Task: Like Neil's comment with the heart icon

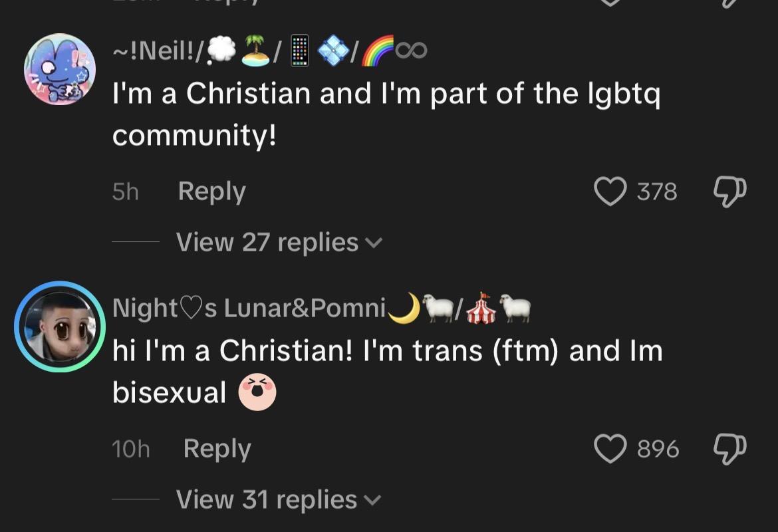Action: 610,192
